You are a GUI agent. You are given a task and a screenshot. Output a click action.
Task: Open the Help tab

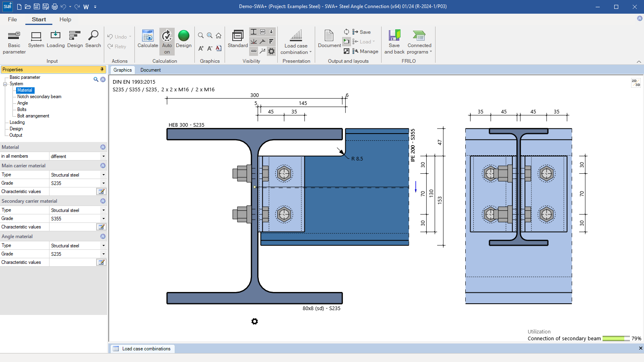65,19
